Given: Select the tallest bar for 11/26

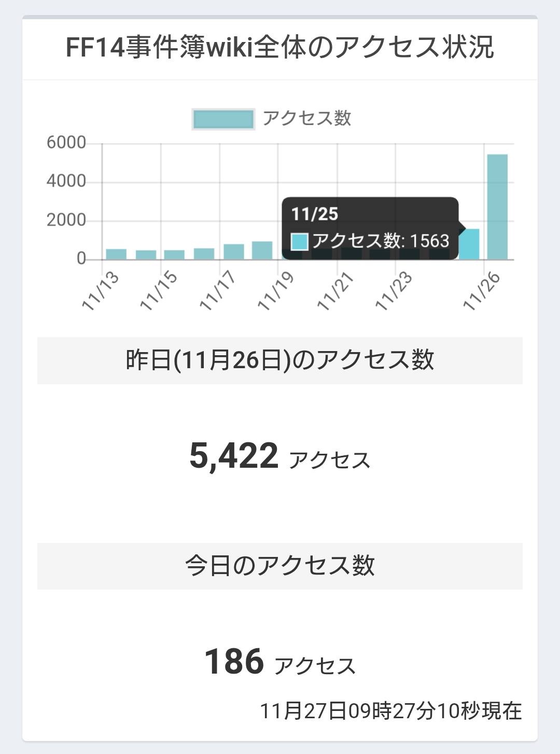Looking at the screenshot, I should tap(497, 206).
